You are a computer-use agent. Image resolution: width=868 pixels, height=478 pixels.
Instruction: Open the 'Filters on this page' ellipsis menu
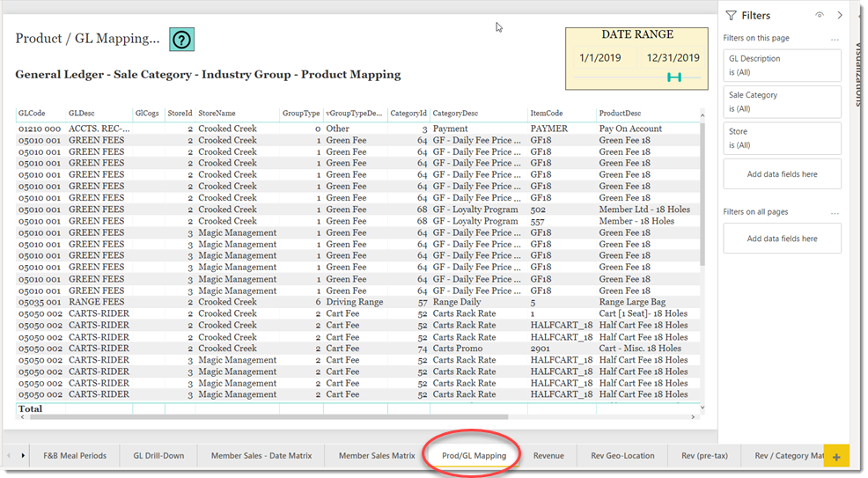click(x=834, y=38)
